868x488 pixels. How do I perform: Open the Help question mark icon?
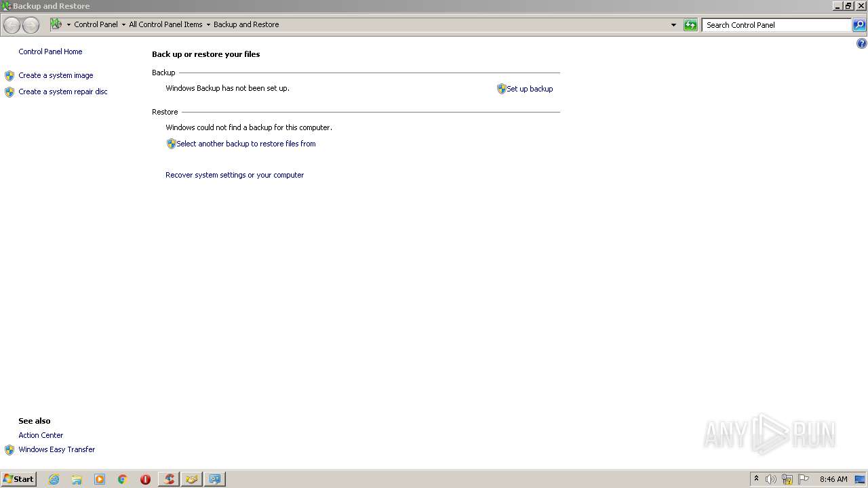(x=861, y=43)
